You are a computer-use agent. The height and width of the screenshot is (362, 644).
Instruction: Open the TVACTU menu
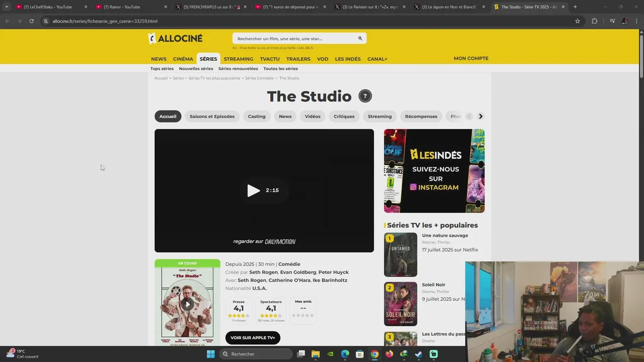270,59
